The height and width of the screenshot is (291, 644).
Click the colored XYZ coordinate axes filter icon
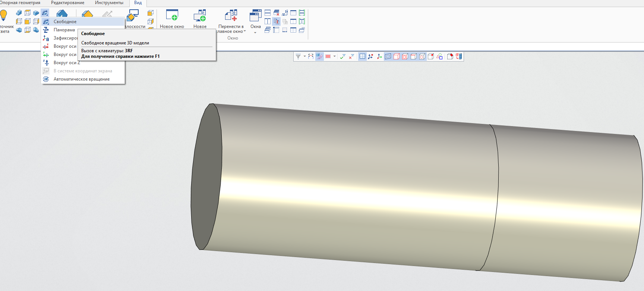(379, 57)
